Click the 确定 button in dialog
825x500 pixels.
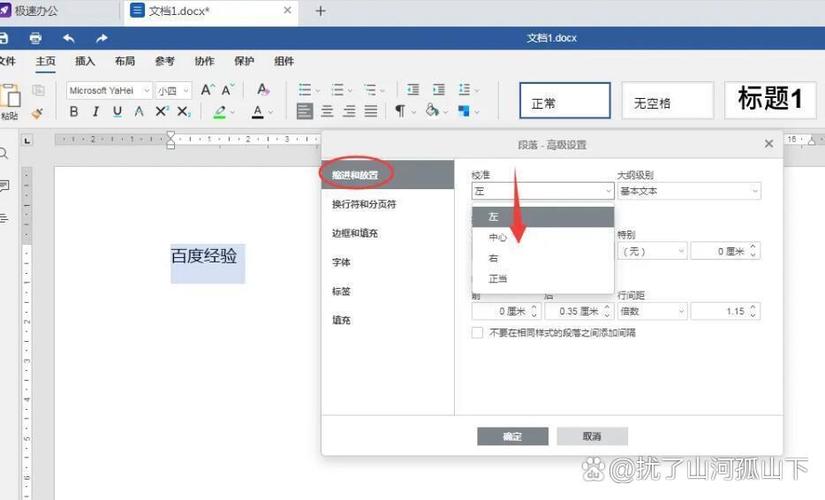tap(512, 436)
